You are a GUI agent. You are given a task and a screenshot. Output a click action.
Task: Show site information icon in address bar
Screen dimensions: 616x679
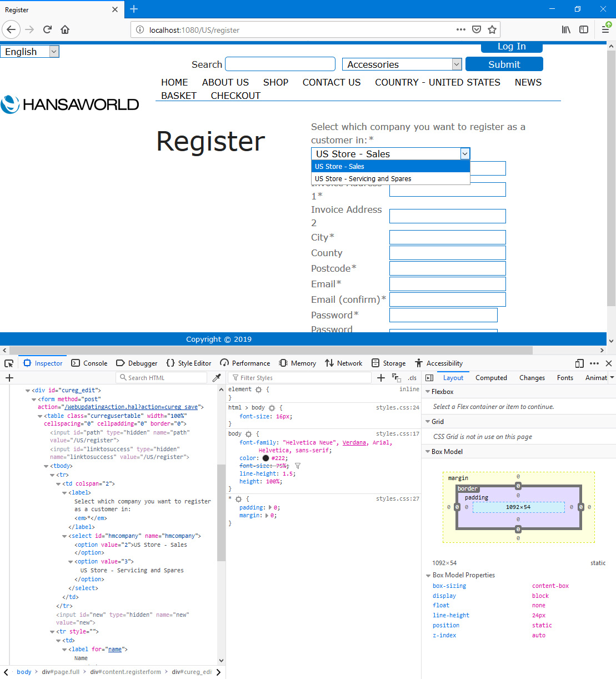tap(140, 29)
